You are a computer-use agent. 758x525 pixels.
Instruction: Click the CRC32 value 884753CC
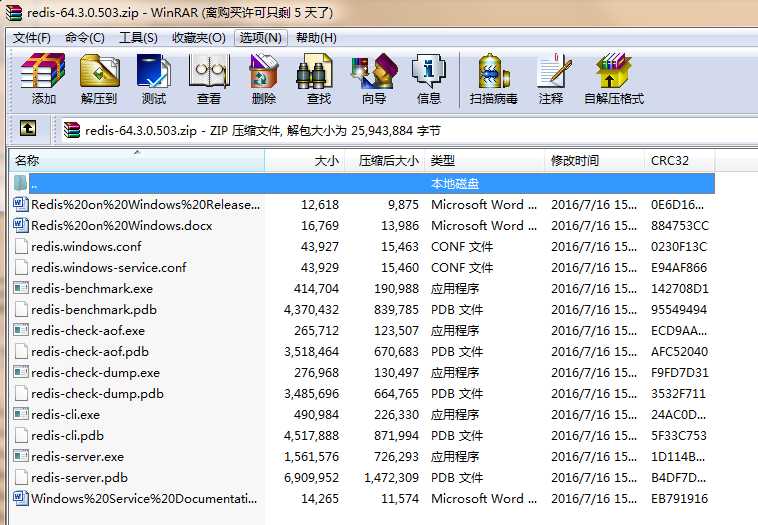point(680,225)
